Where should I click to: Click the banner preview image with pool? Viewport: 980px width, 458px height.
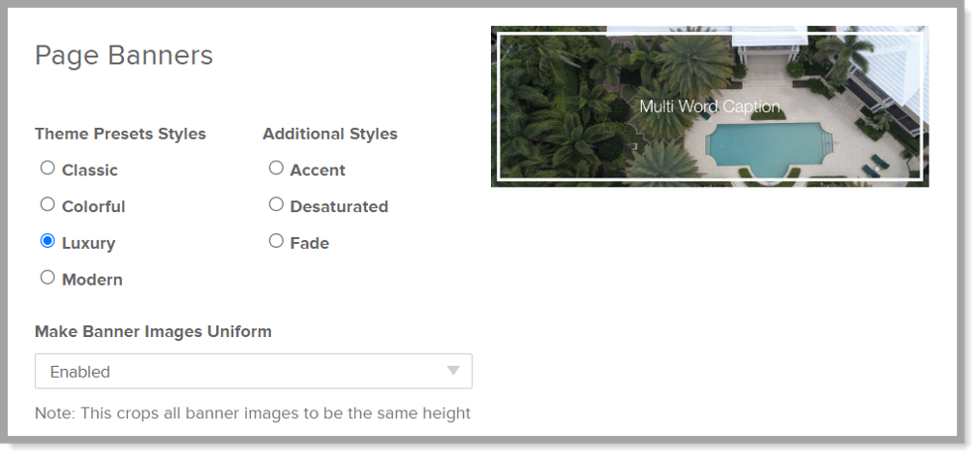tap(710, 106)
